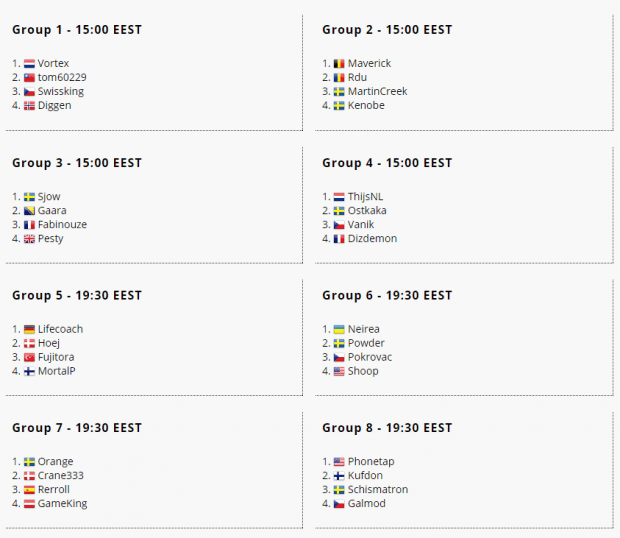Click the flag next to Maverick
The height and width of the screenshot is (538, 620).
point(339,63)
